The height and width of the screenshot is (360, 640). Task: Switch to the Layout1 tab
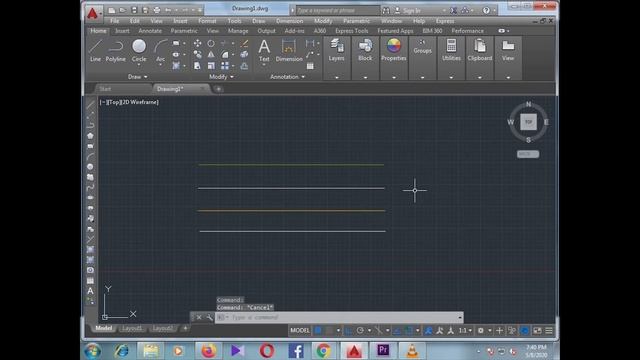131,329
